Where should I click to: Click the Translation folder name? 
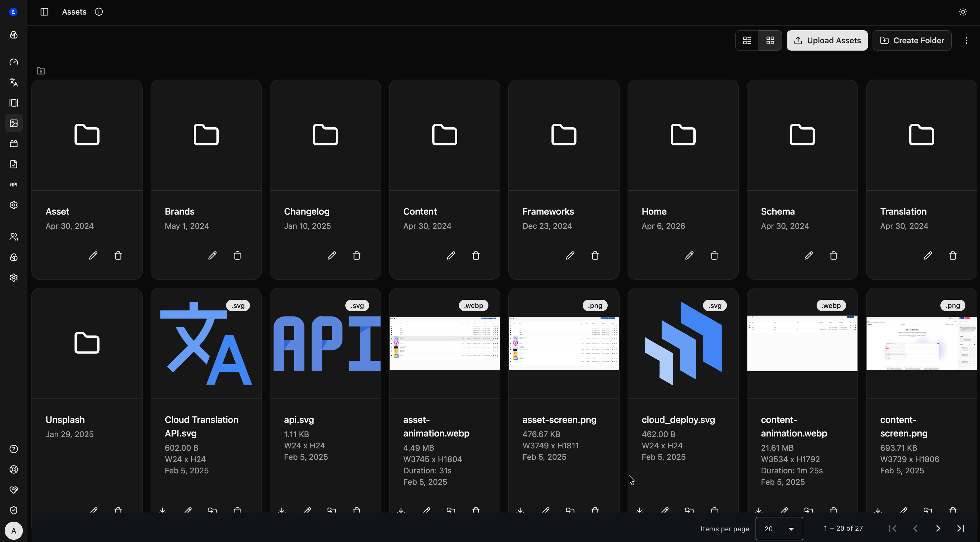(x=903, y=211)
